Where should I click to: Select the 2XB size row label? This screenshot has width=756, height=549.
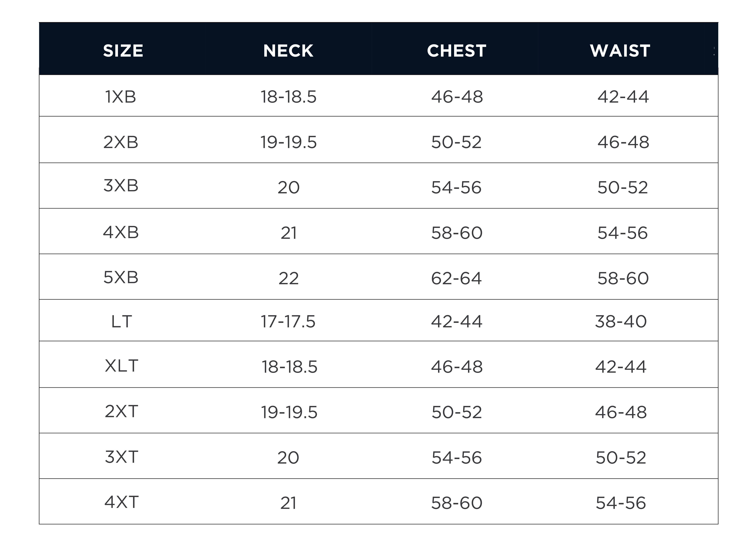click(x=121, y=142)
